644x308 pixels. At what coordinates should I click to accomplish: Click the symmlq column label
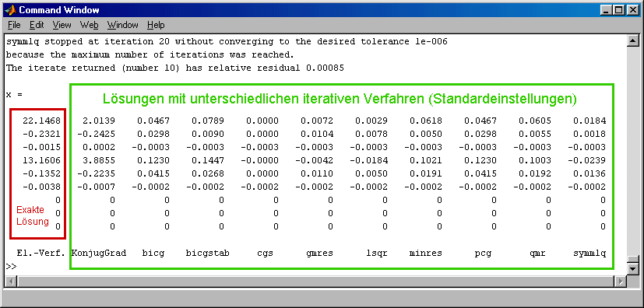tap(589, 253)
